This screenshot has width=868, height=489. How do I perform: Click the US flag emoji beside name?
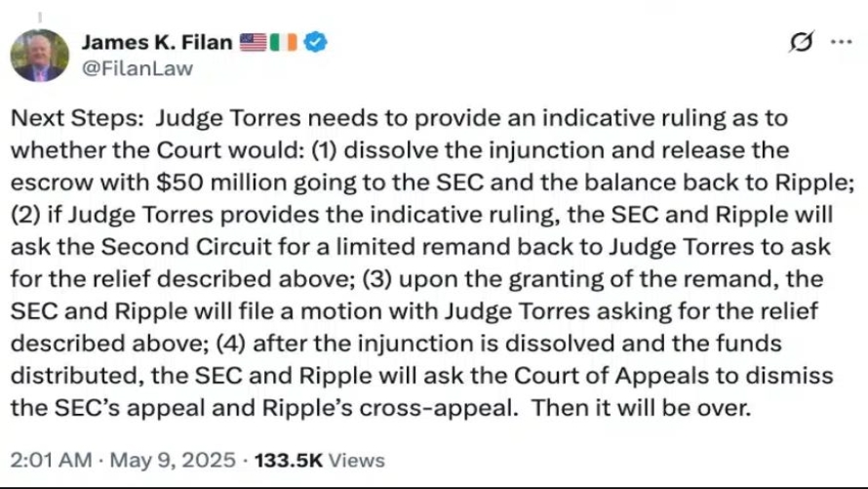coord(253,42)
